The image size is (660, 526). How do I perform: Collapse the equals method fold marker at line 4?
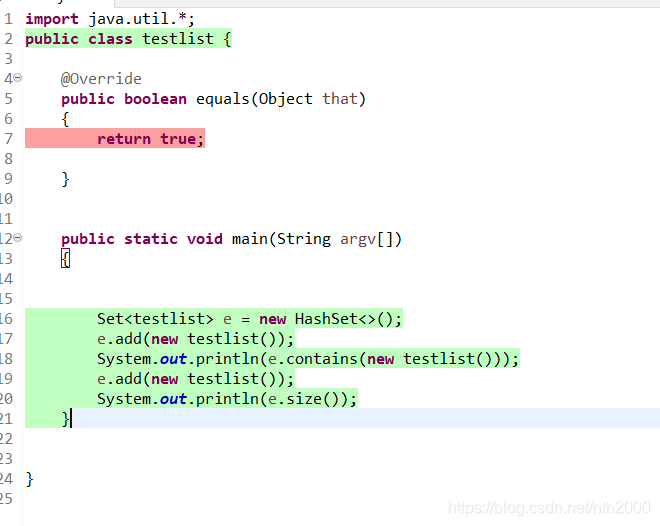(18, 77)
